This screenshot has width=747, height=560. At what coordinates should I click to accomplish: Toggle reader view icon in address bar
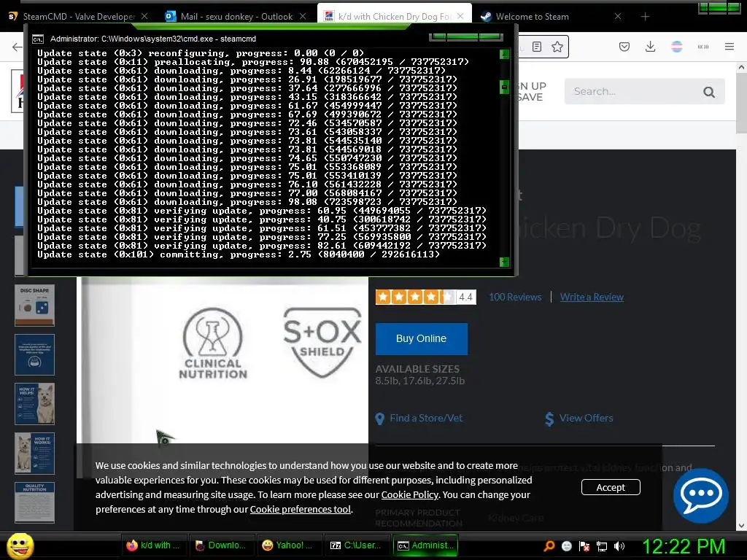[x=537, y=47]
